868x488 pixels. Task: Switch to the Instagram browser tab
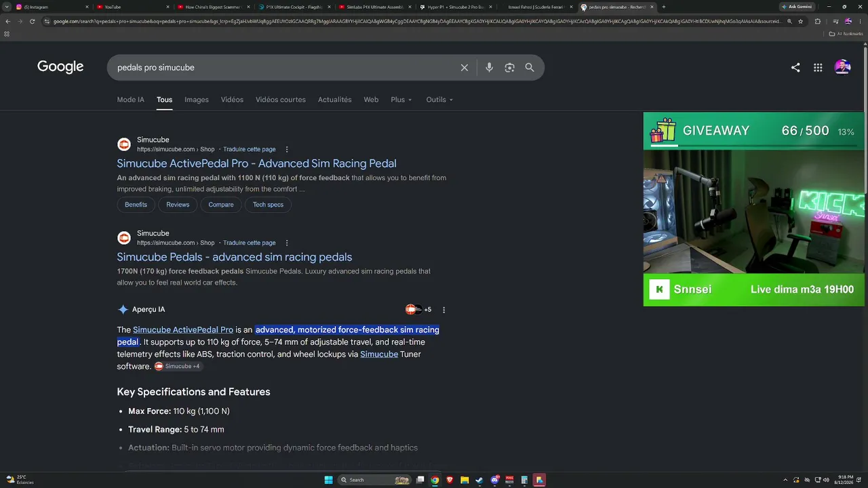click(52, 7)
